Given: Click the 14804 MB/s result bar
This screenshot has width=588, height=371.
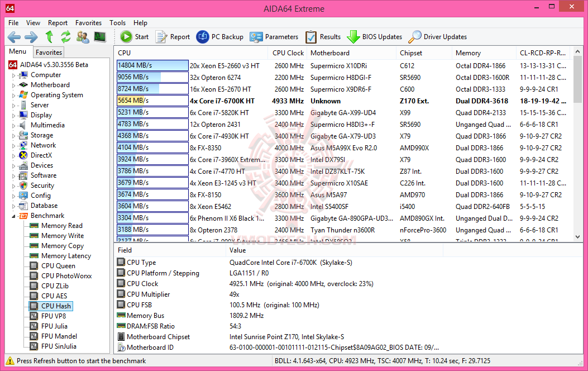Looking at the screenshot, I should pyautogui.click(x=152, y=65).
